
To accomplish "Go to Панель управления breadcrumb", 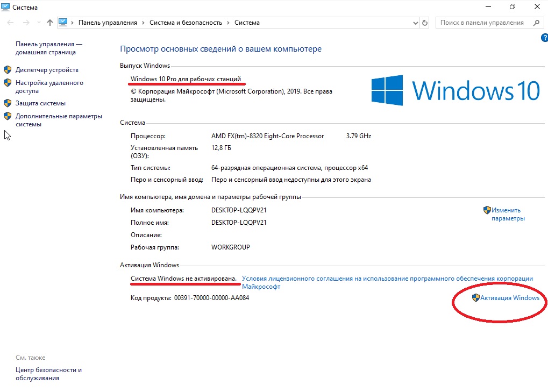I will pos(108,23).
